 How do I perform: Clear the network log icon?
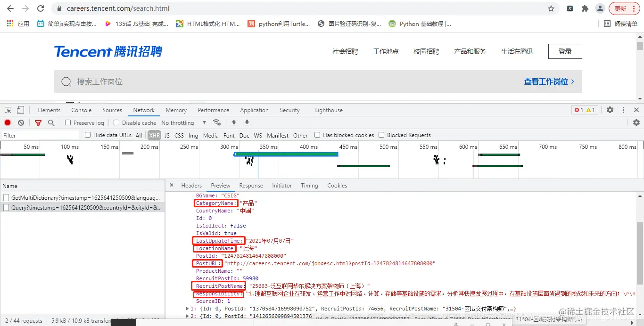[x=21, y=122]
